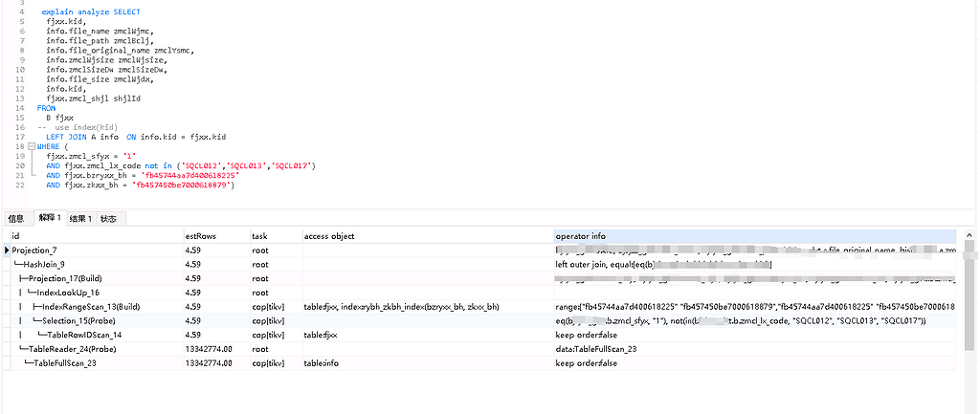The width and height of the screenshot is (980, 414).
Task: Click the task column header
Action: [275, 235]
